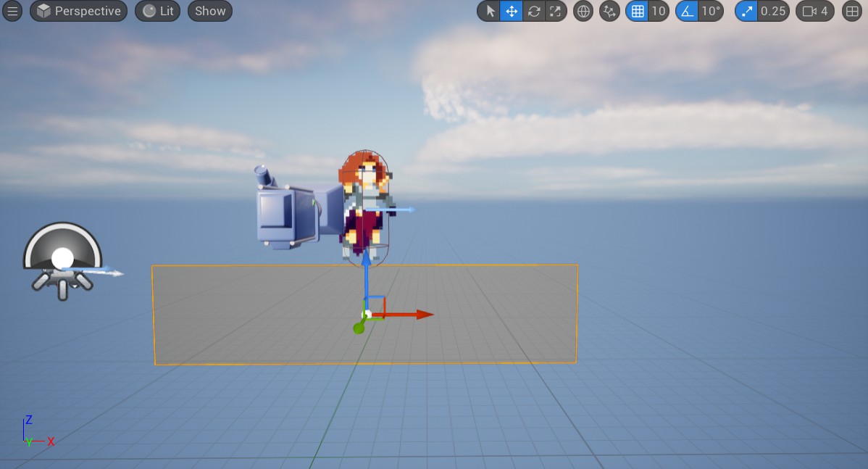Open grid snap size value 10

click(658, 11)
